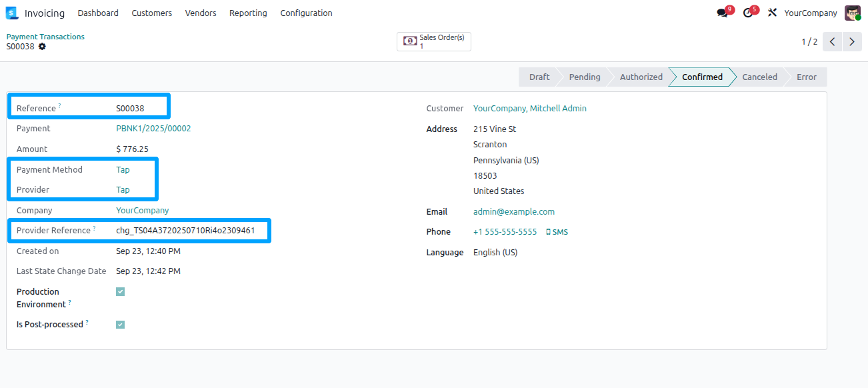Image resolution: width=868 pixels, height=388 pixels.
Task: Toggle the Is Post-processed checkbox
Action: point(120,325)
